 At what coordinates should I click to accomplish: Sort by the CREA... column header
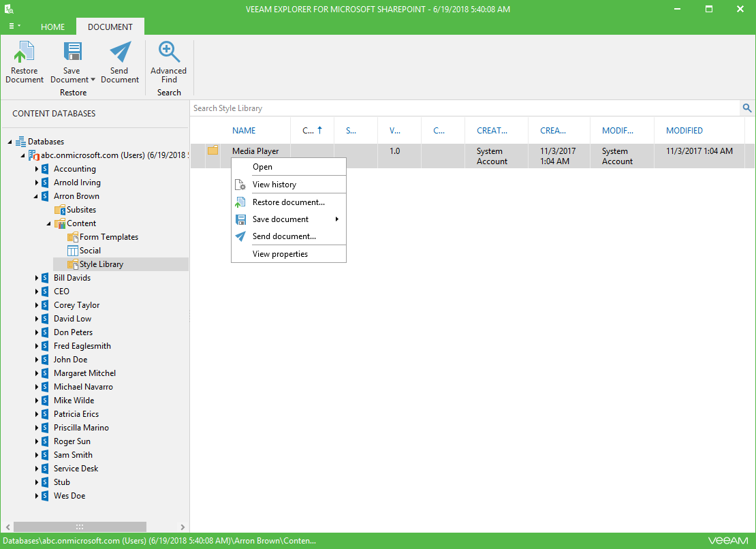point(553,131)
